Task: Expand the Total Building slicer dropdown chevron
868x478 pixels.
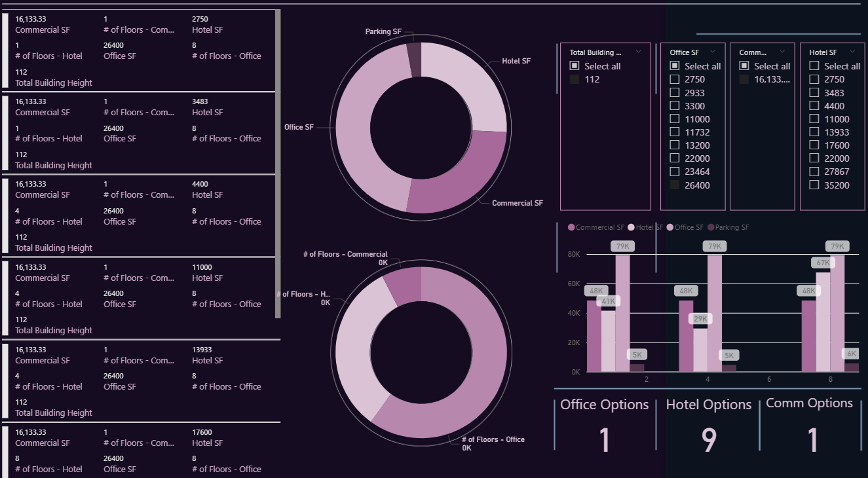Action: pyautogui.click(x=638, y=52)
